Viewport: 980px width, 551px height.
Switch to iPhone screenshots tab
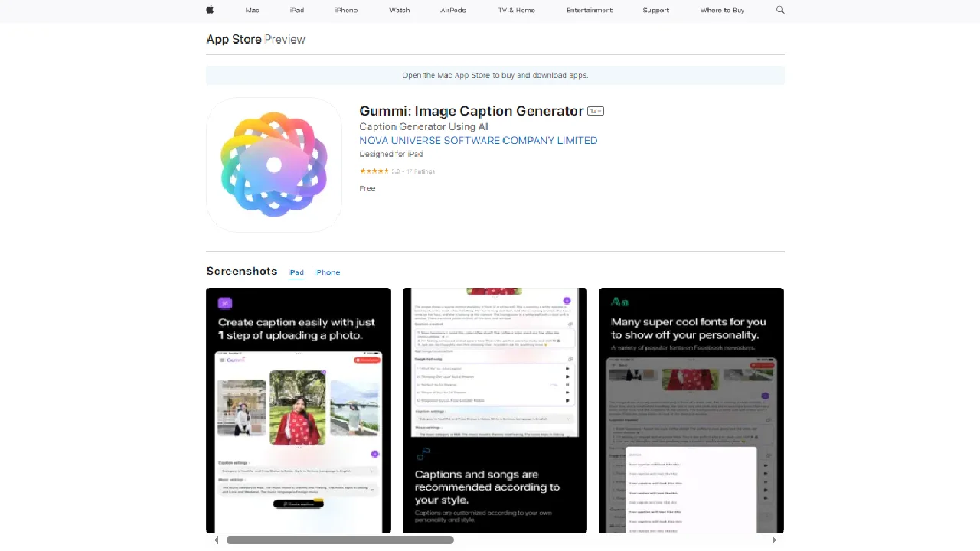click(x=327, y=272)
